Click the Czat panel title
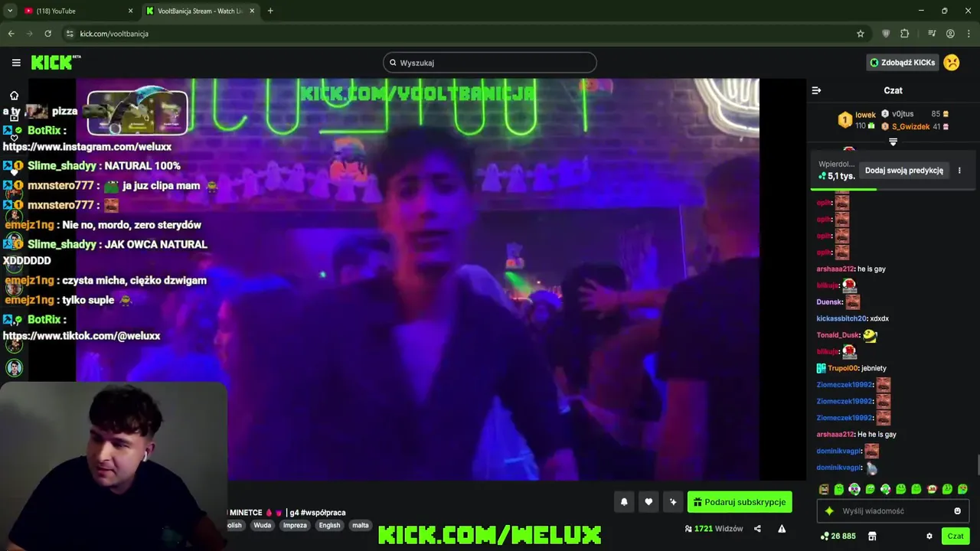Image resolution: width=980 pixels, height=551 pixels. coord(893,90)
